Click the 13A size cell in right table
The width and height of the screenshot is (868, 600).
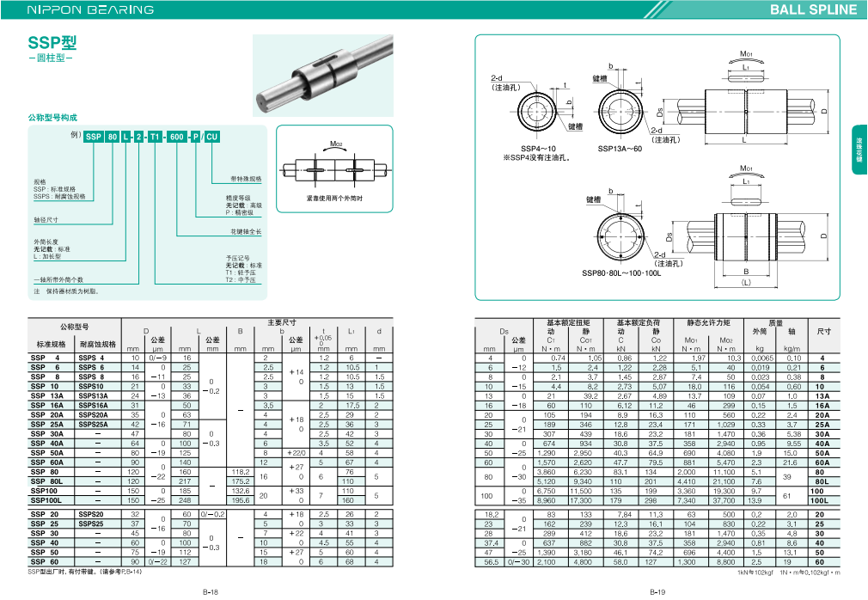(x=822, y=395)
